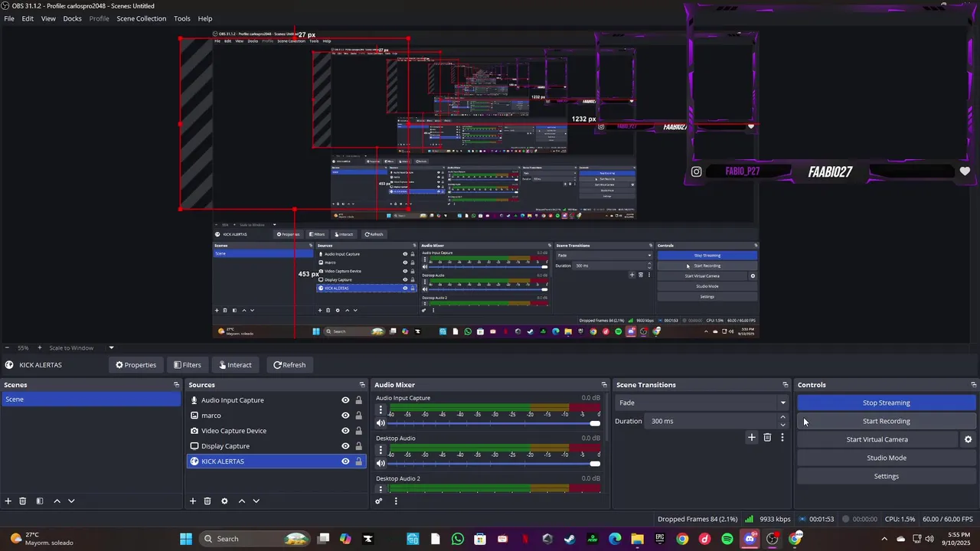Add a scene transition with plus icon
The image size is (980, 551).
(752, 438)
